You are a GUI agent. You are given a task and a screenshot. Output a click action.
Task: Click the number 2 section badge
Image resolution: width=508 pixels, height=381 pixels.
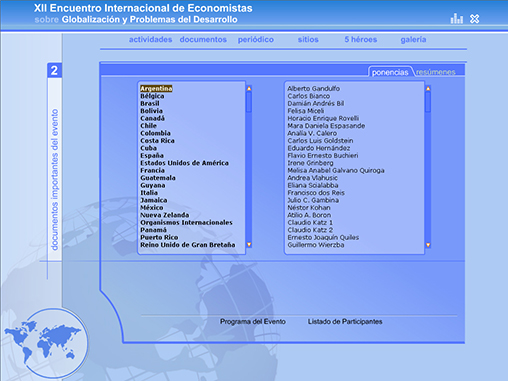point(54,70)
